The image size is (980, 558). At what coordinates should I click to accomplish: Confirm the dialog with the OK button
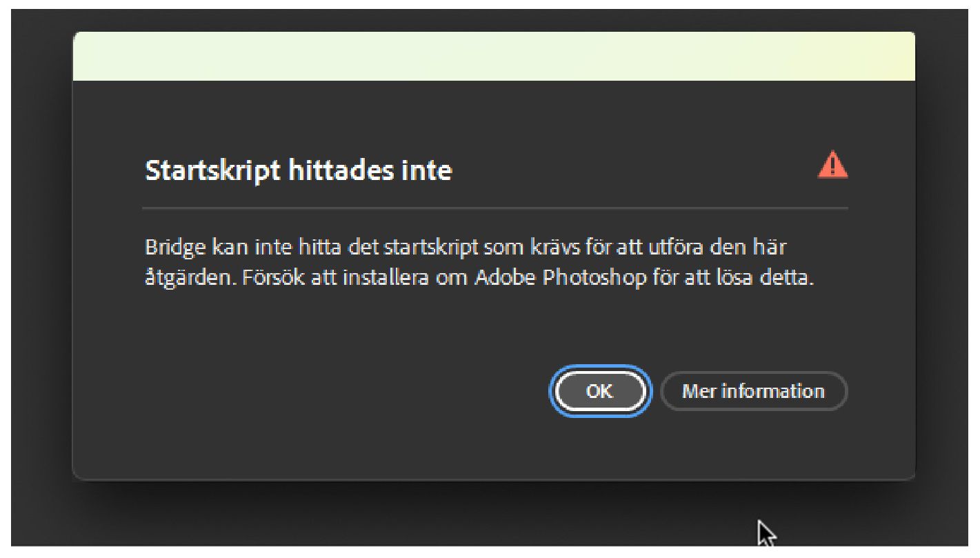tap(599, 391)
